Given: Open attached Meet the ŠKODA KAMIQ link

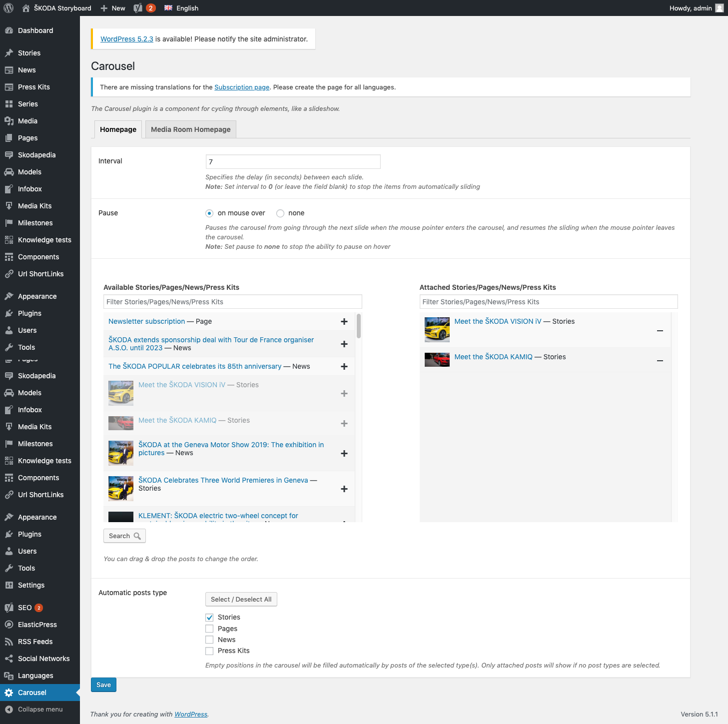Looking at the screenshot, I should coord(493,357).
